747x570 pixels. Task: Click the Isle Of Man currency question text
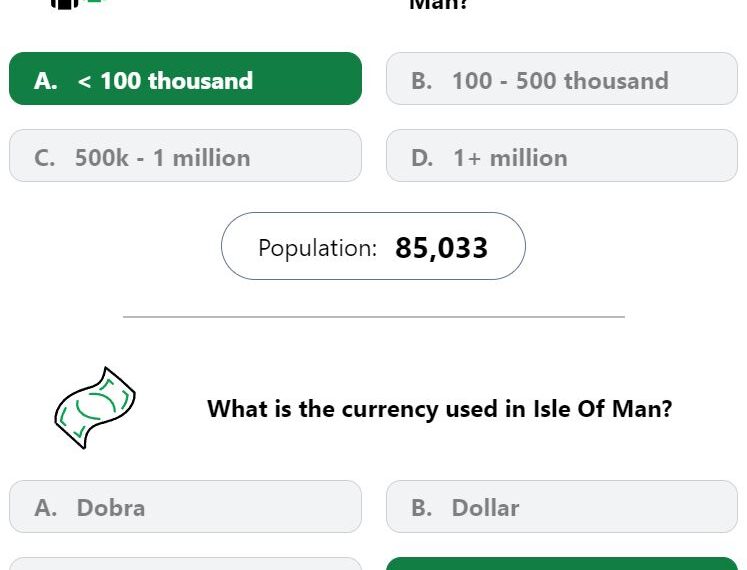pyautogui.click(x=440, y=409)
